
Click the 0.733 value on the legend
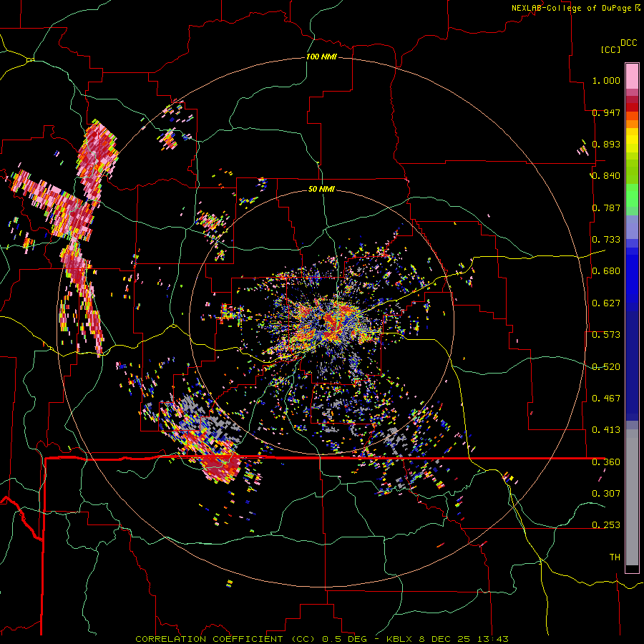click(x=606, y=240)
